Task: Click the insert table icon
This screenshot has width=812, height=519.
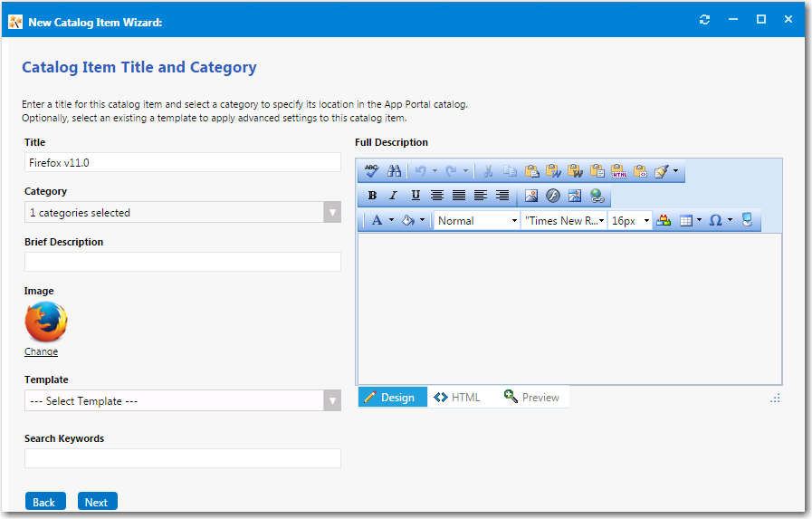Action: click(x=686, y=221)
